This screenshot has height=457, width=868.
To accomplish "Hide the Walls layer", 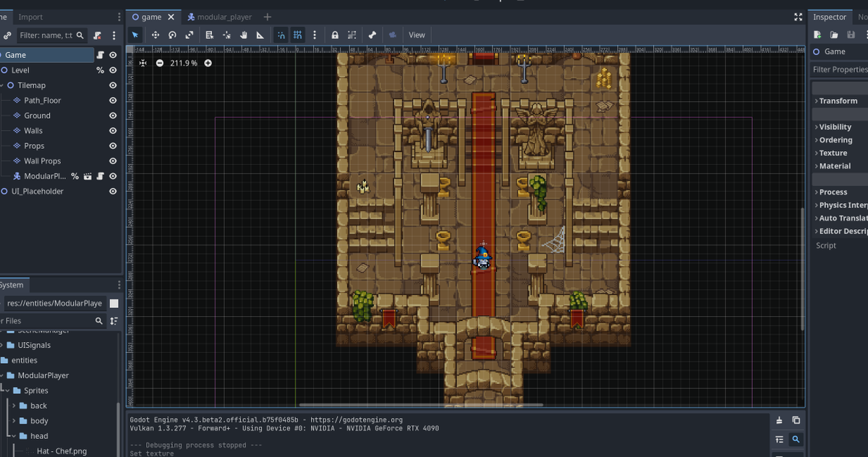I will tap(113, 131).
